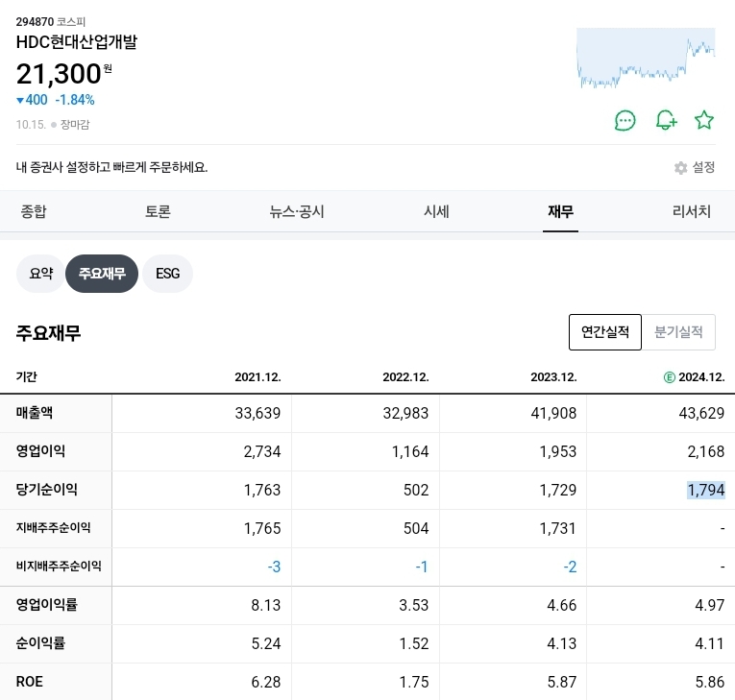Select 요약 pill

point(40,274)
